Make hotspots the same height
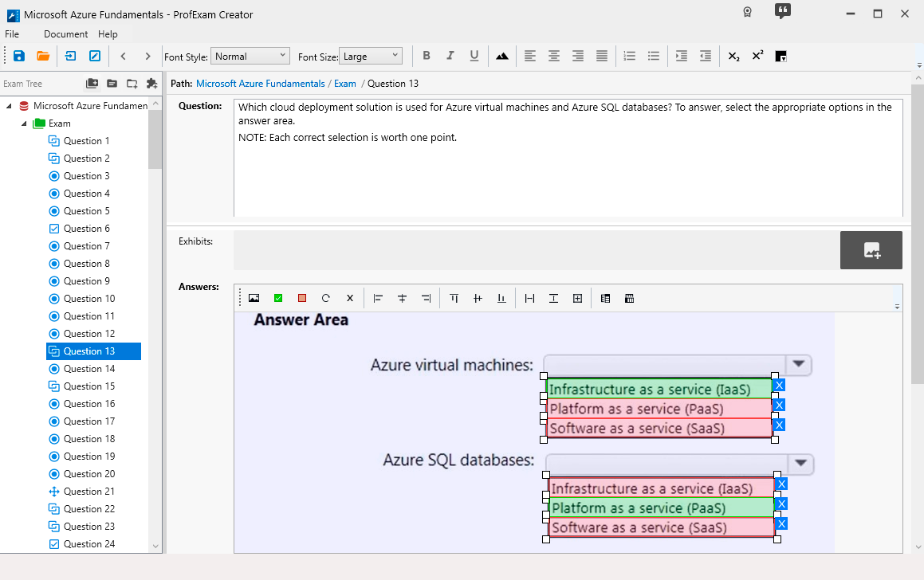This screenshot has width=924, height=580. pyautogui.click(x=553, y=299)
